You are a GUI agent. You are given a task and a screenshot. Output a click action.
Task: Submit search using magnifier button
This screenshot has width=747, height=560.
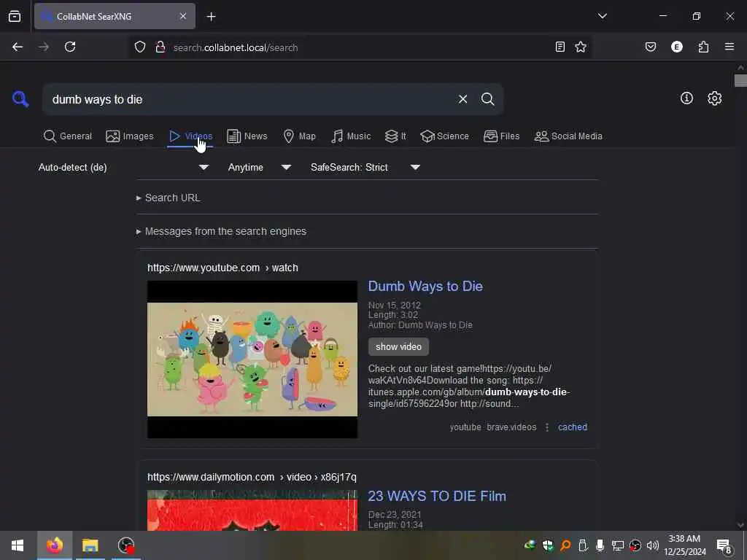pyautogui.click(x=487, y=99)
